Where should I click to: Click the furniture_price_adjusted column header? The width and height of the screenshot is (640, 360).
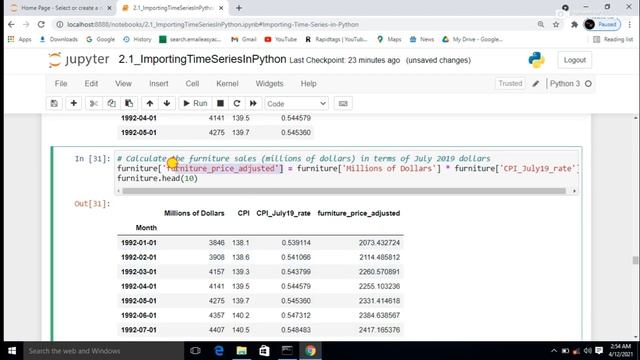(359, 213)
